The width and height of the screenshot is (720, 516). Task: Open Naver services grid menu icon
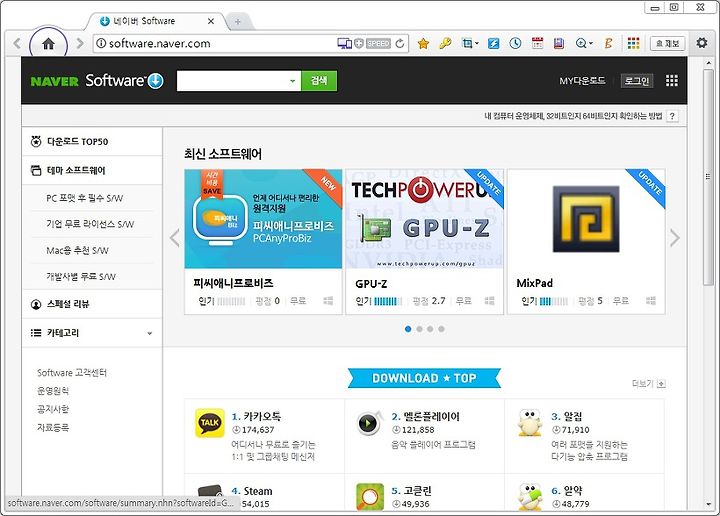click(x=671, y=81)
